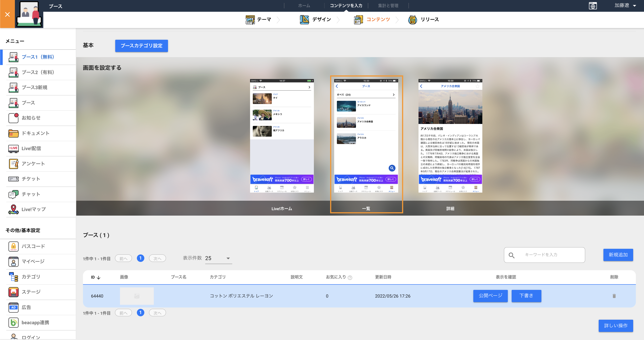Viewport: 644px width, 340px height.
Task: Click the ブースカテゴリ設定 button
Action: (x=142, y=46)
